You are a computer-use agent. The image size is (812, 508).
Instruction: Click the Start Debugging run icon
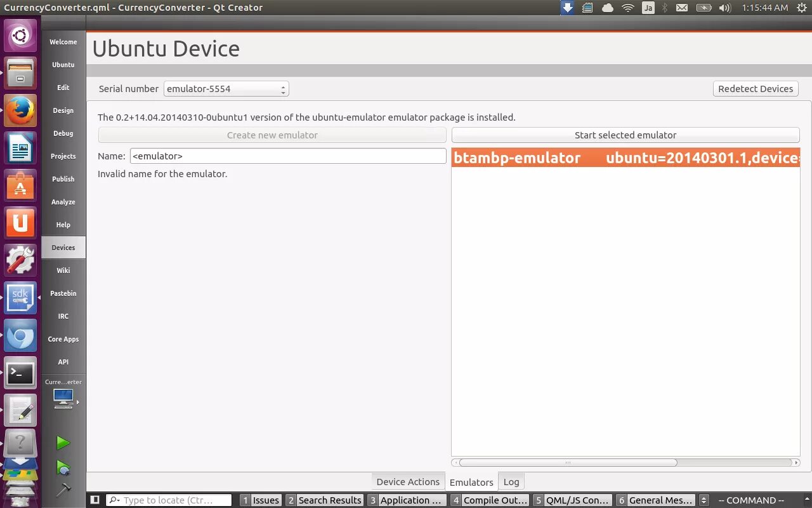63,468
